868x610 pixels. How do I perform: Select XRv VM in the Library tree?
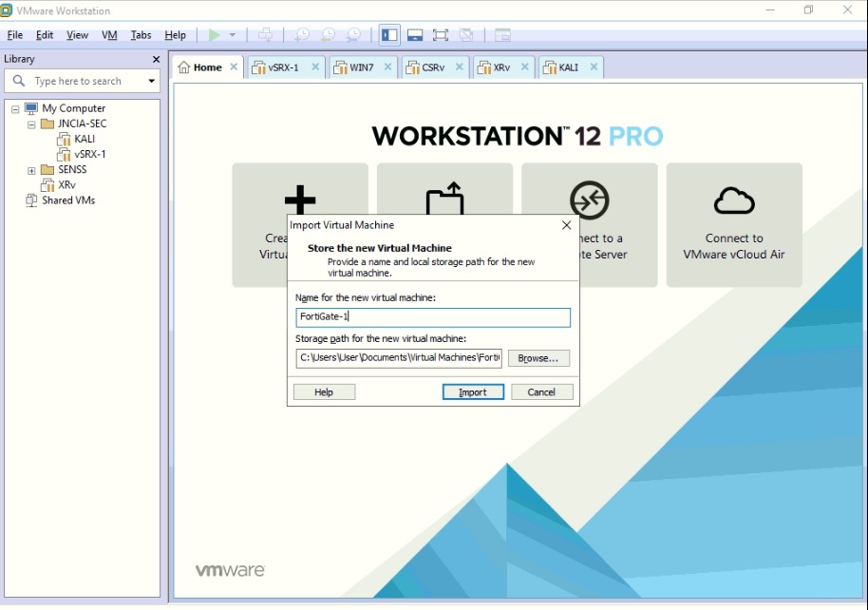tap(66, 185)
